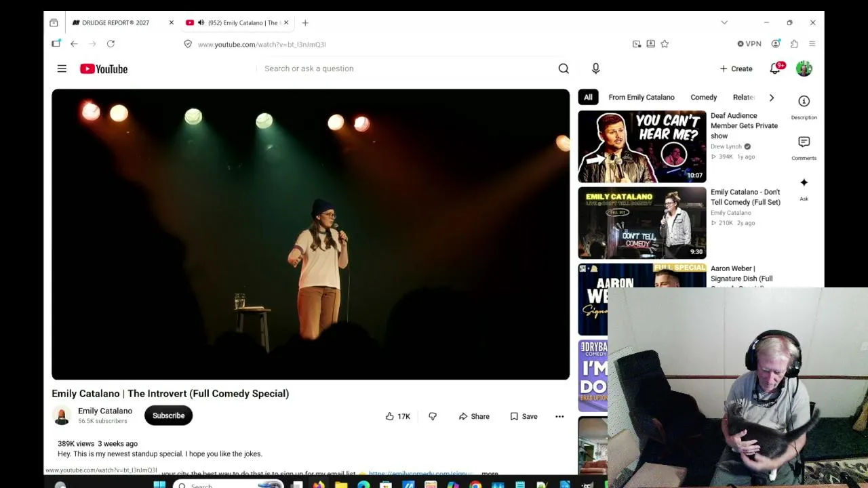This screenshot has width=868, height=488.
Task: Open the 'Emily Catalano - Don't Tell Comedy' title
Action: (x=745, y=197)
